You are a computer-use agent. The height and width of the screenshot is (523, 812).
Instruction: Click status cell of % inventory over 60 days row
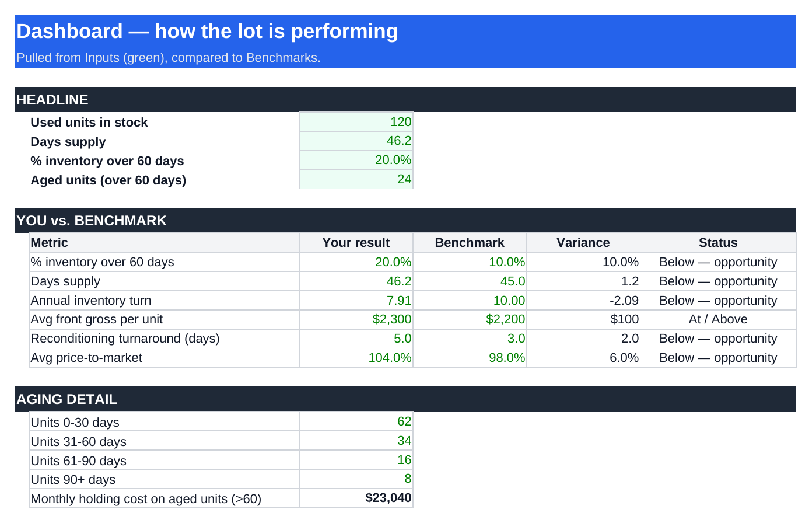click(718, 262)
